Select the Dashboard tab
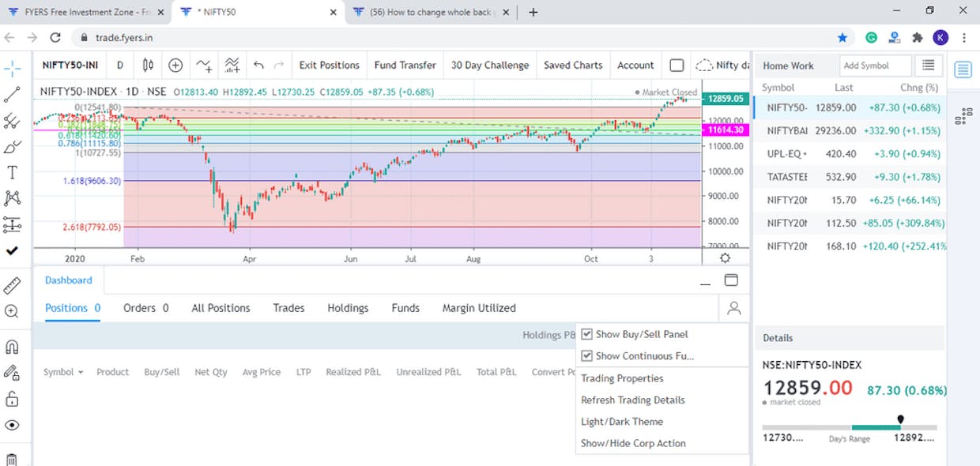Screen dimensions: 980x466 tap(69, 280)
